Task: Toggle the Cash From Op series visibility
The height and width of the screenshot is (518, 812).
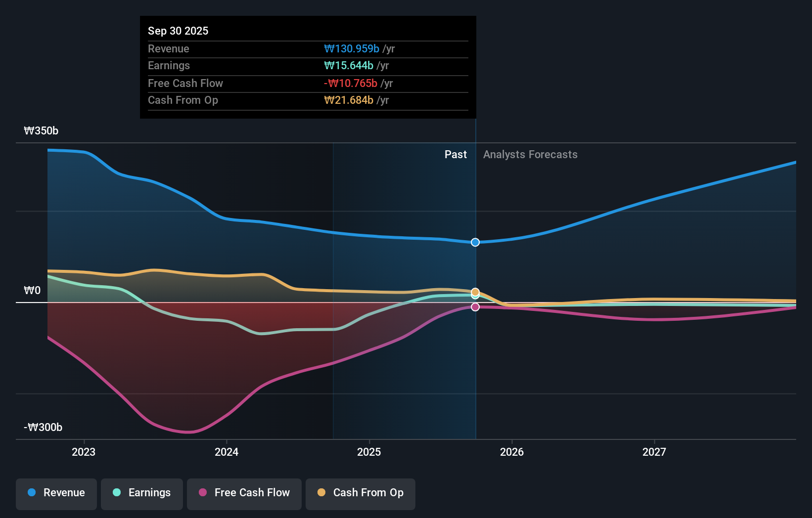Action: click(361, 494)
